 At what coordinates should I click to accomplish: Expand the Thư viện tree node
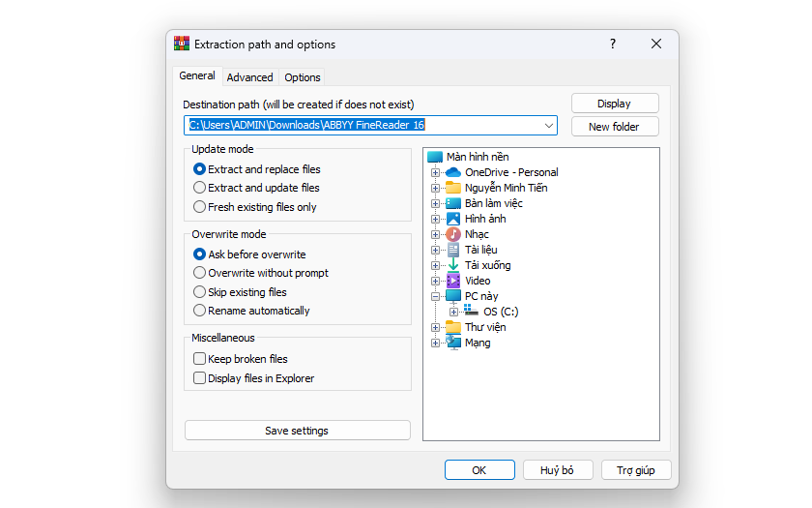[435, 328]
